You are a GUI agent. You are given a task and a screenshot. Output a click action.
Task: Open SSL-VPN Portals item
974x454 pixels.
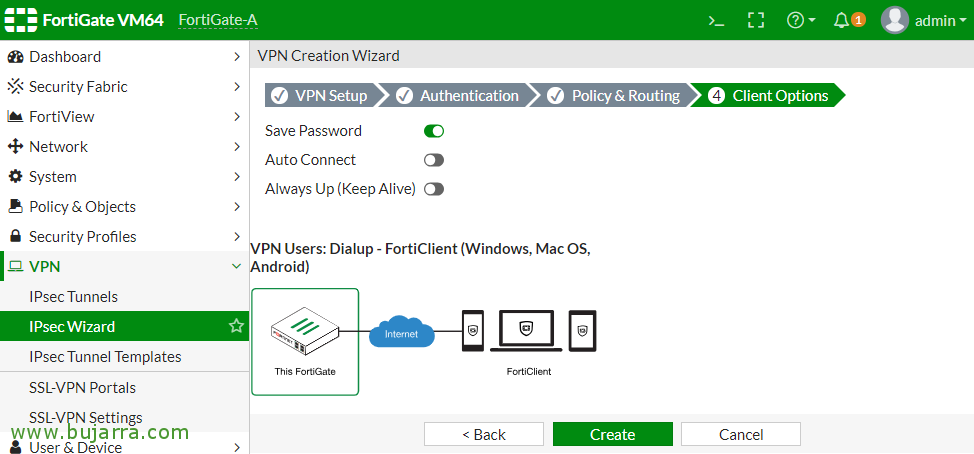pyautogui.click(x=124, y=388)
